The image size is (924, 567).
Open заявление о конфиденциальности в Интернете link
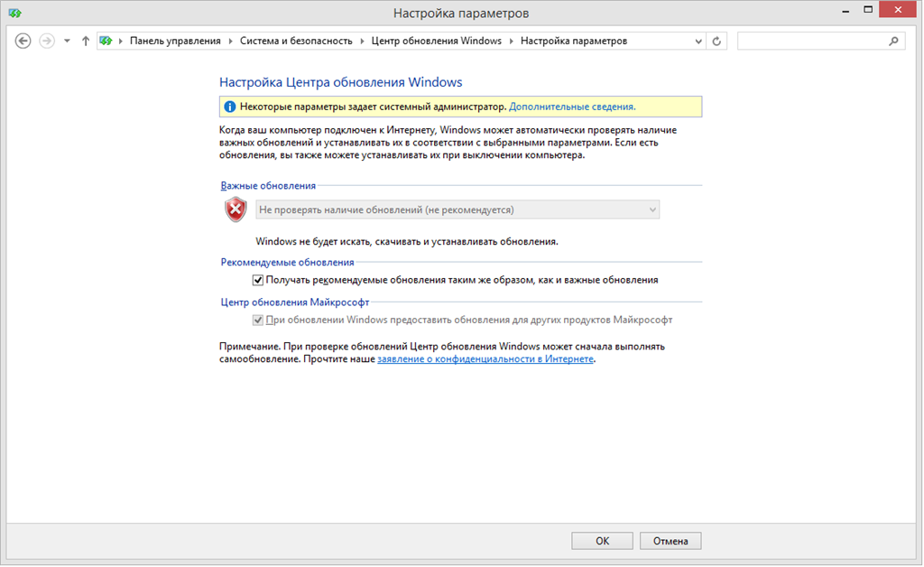(485, 359)
